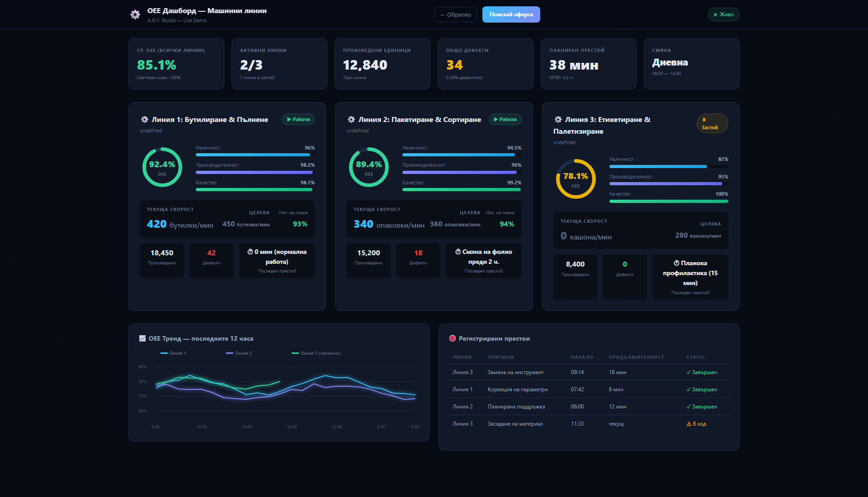Click the green dot in the Живо badge
The width and height of the screenshot is (868, 497).
[715, 14]
